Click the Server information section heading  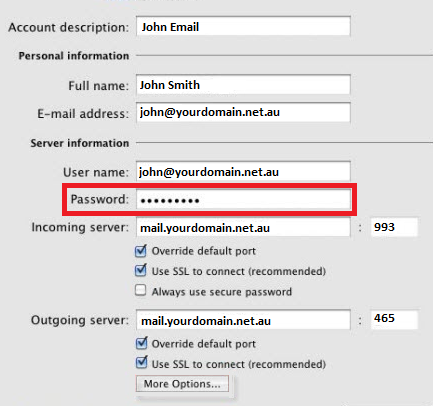pyautogui.click(x=80, y=143)
